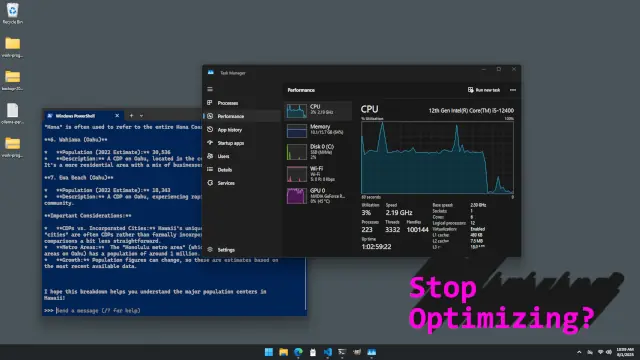The image size is (640, 360).
Task: Close the Windows PowerShell tab
Action: 117,116
